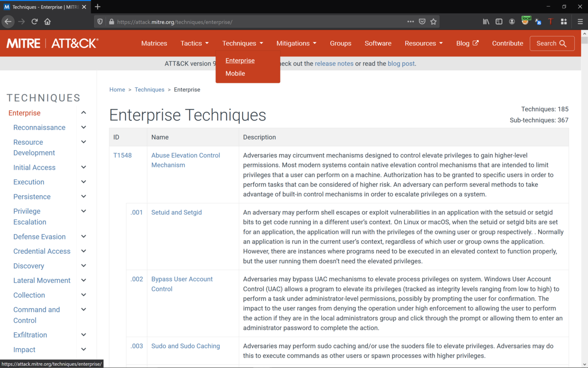Collapse the Enterprise sidebar section chevron
Viewport: 588px width, 368px height.
[x=83, y=113]
